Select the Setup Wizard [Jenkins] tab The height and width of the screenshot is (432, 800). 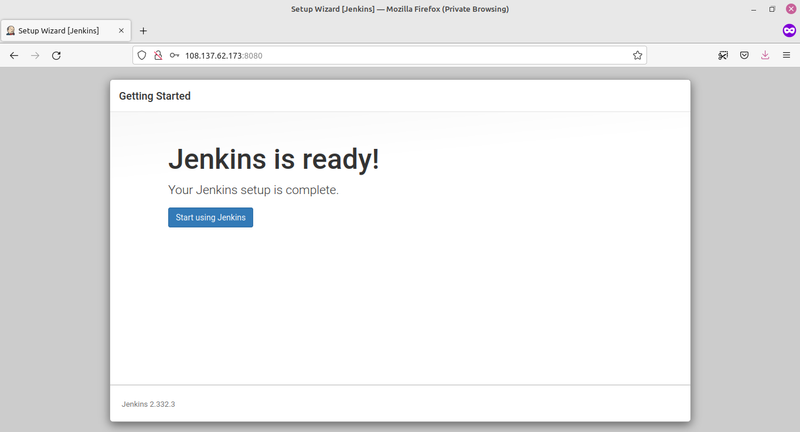tap(66, 31)
